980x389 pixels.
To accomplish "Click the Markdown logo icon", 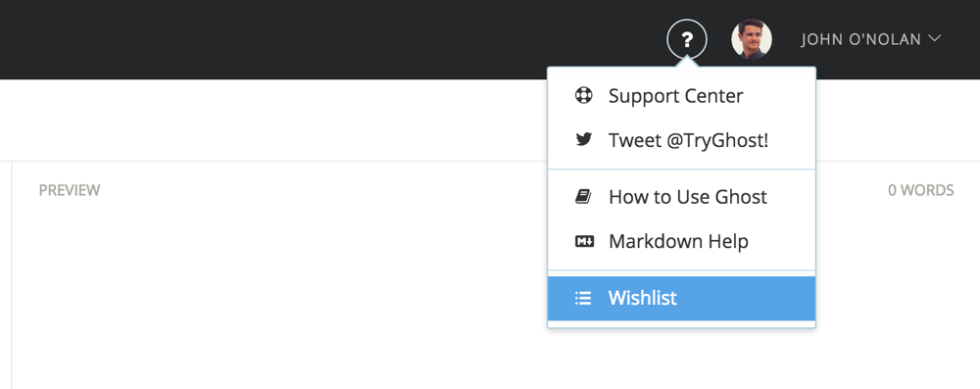I will point(584,241).
